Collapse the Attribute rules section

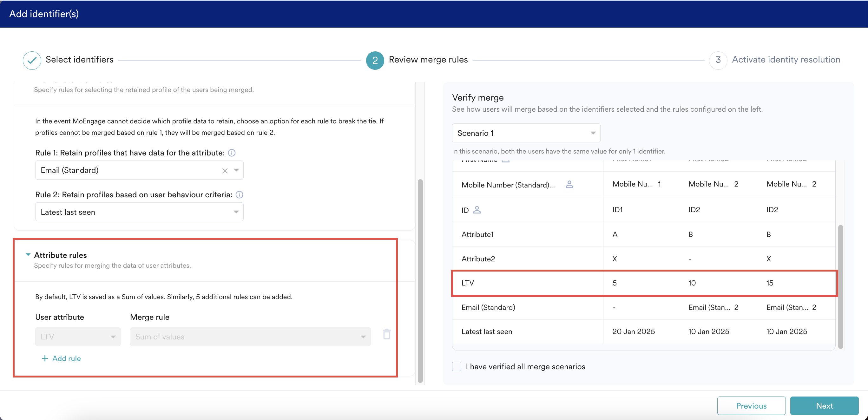28,255
